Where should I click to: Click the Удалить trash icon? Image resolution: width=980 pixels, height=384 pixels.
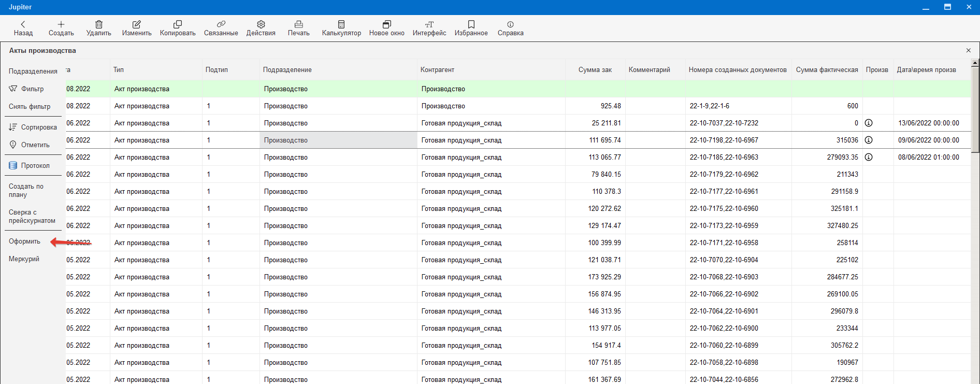(99, 24)
